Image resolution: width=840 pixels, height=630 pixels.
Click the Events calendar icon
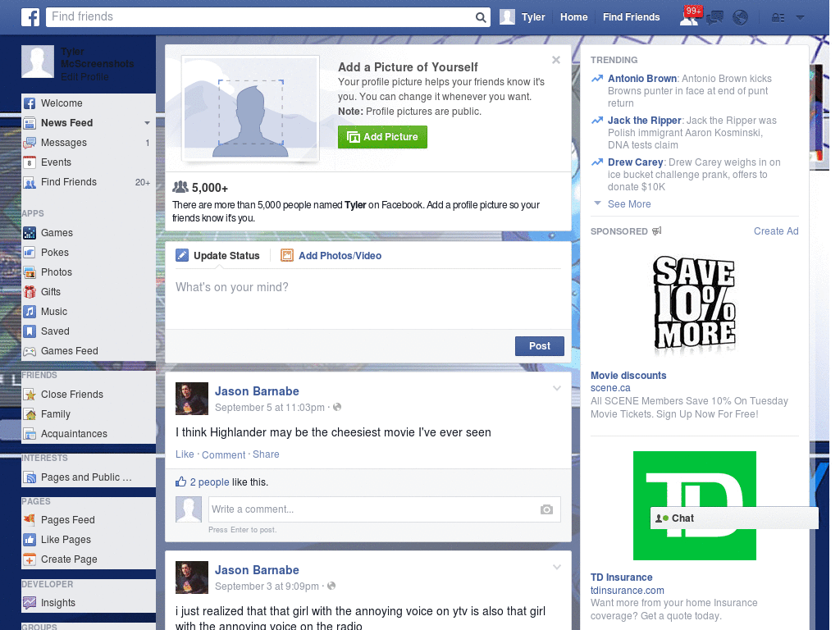point(30,162)
